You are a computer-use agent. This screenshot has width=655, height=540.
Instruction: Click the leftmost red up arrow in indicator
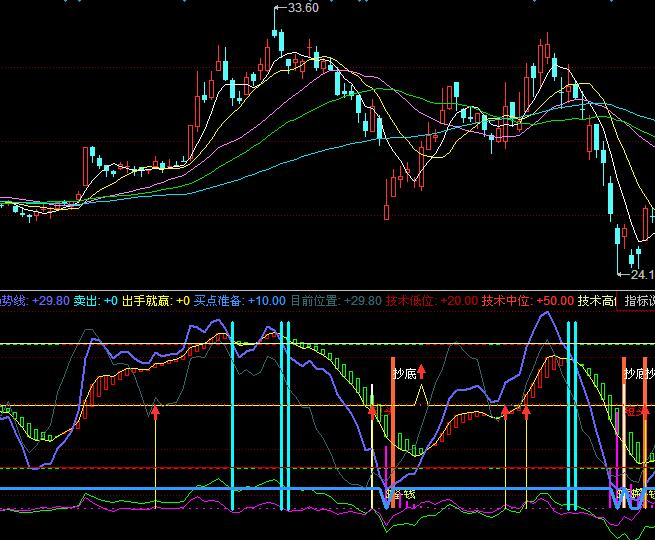[155, 409]
